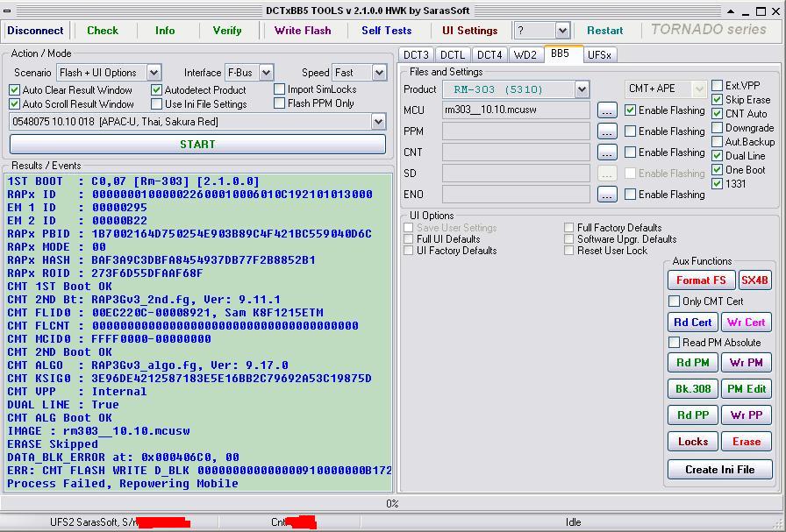Expand the Interface F-Bus dropdown
The image size is (786, 532).
pyautogui.click(x=266, y=73)
